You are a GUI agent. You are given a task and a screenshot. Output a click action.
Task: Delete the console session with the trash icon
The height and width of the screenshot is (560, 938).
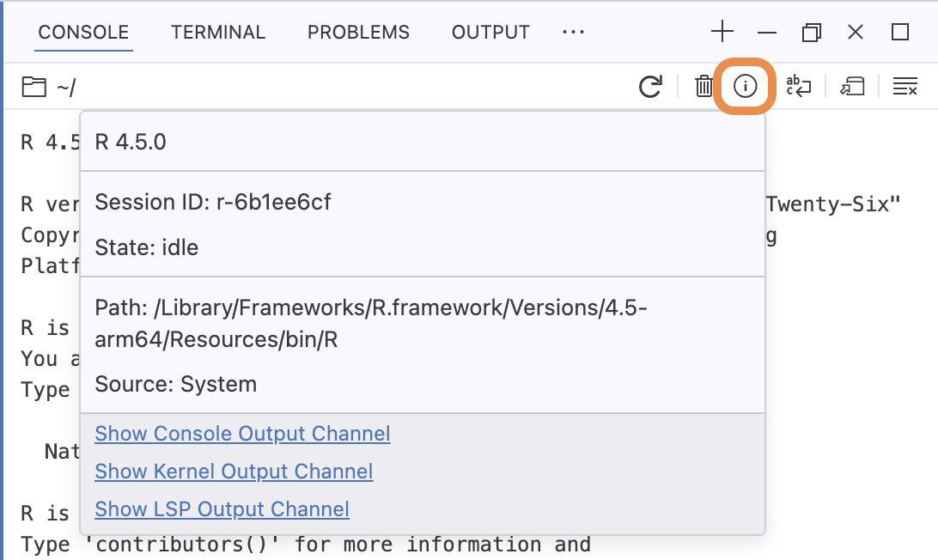point(704,87)
